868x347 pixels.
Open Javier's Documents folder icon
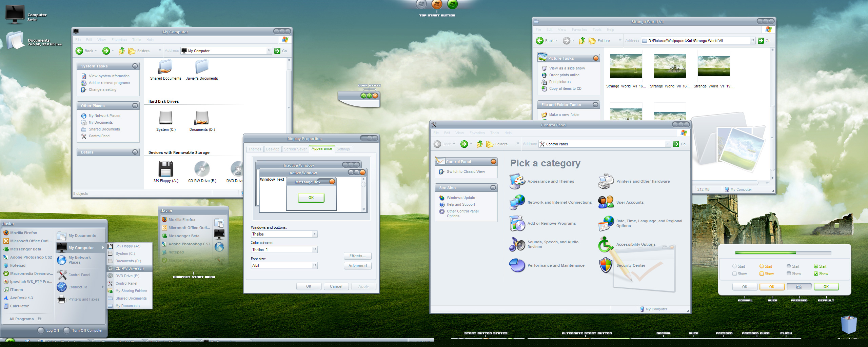[202, 67]
